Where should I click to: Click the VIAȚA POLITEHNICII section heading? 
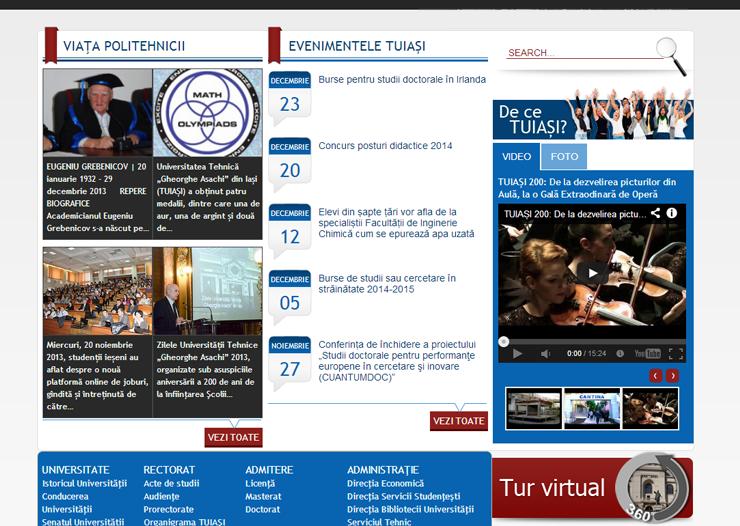[124, 46]
